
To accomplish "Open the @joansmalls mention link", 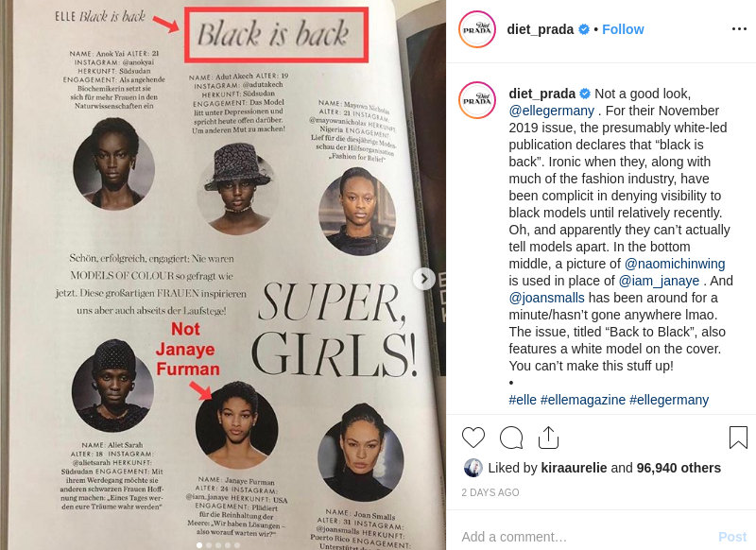I will [x=547, y=298].
